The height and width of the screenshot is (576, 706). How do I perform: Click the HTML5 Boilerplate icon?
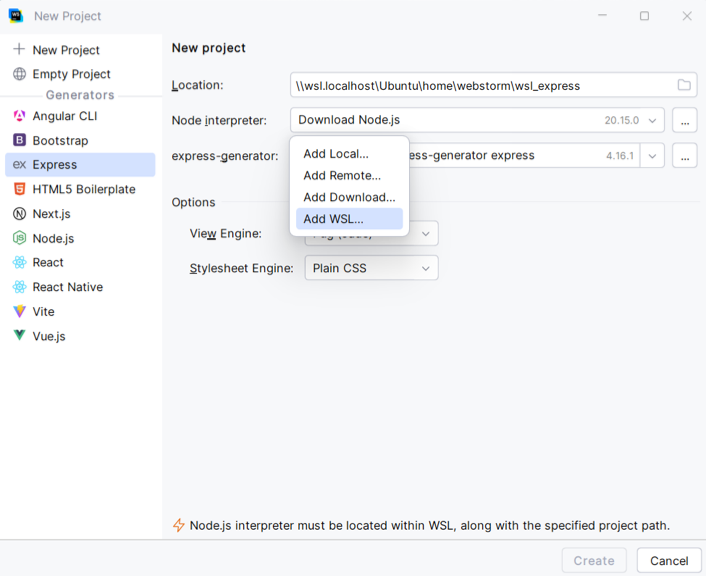(x=19, y=189)
